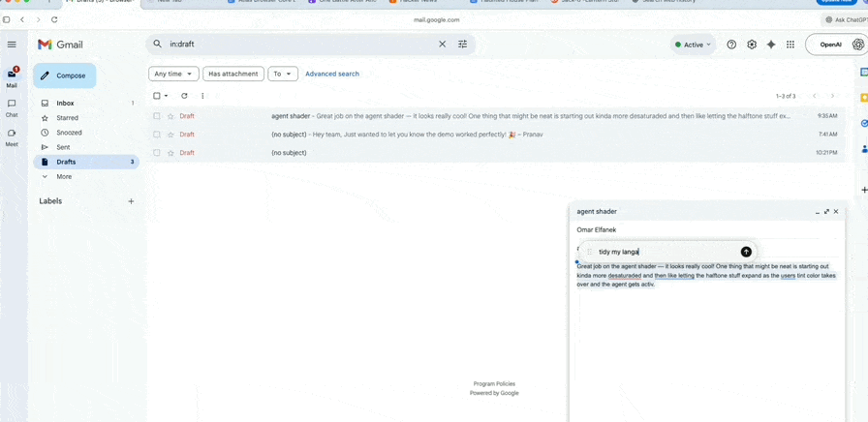This screenshot has width=868, height=422.
Task: Open the Active status dropdown
Action: tap(693, 45)
